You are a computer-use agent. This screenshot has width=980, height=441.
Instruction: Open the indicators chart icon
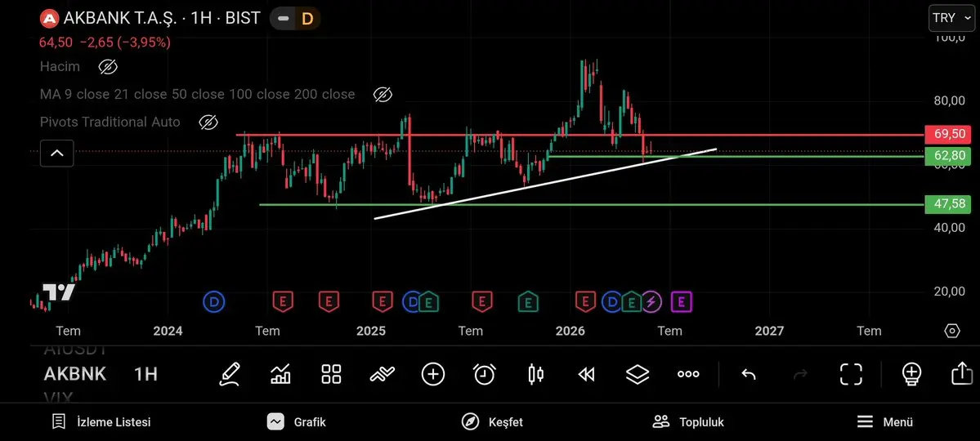coord(280,374)
